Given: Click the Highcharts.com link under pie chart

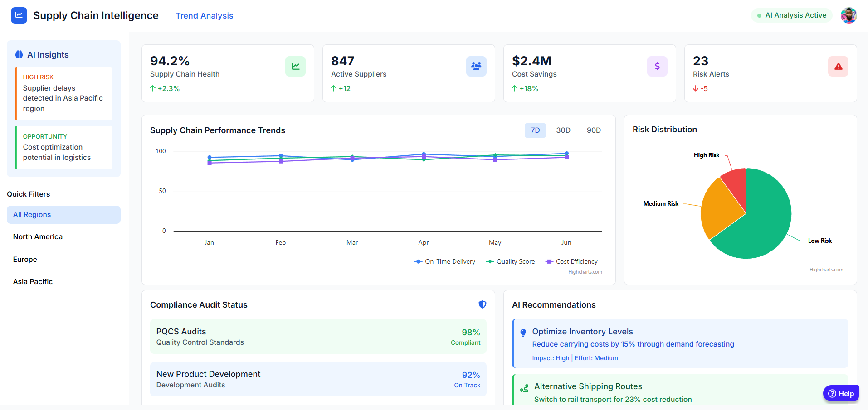Looking at the screenshot, I should point(826,270).
